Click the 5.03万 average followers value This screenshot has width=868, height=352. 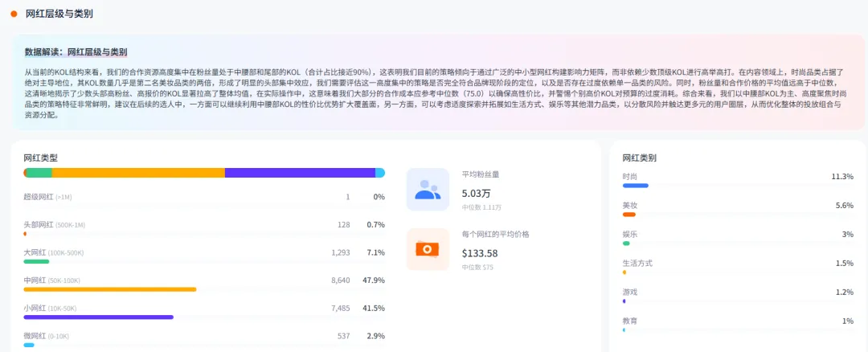tap(477, 193)
